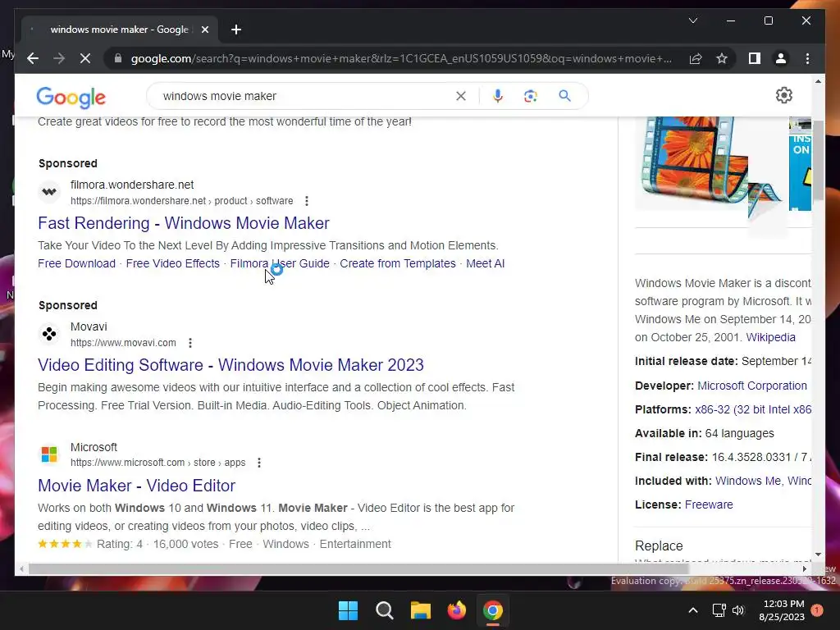Viewport: 840px width, 630px height.
Task: Click the Movavi favicon
Action: click(x=49, y=334)
